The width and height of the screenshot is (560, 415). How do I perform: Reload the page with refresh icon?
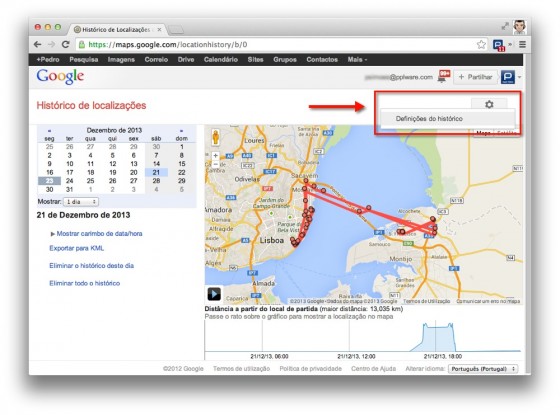click(x=65, y=45)
